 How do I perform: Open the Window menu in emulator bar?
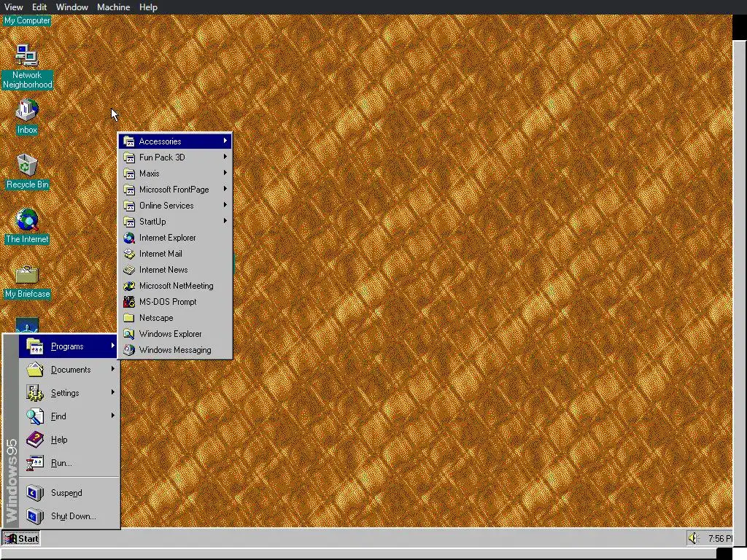coord(72,7)
